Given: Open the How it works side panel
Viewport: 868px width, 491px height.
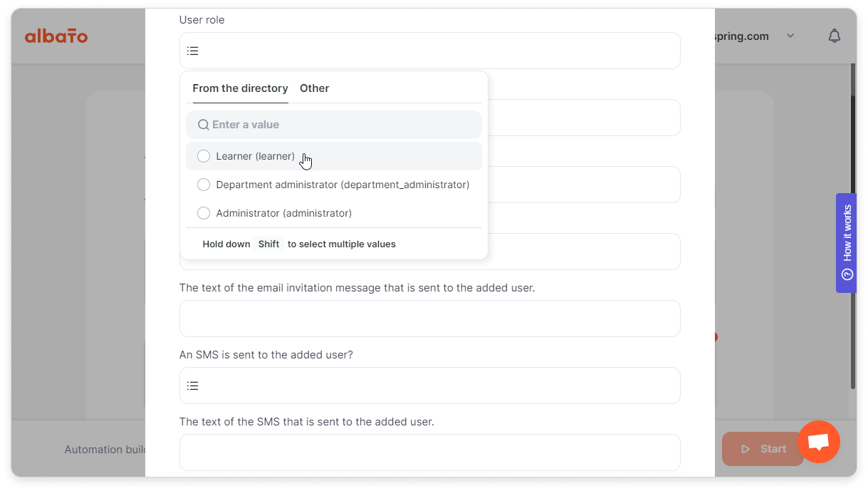Looking at the screenshot, I should pos(846,243).
